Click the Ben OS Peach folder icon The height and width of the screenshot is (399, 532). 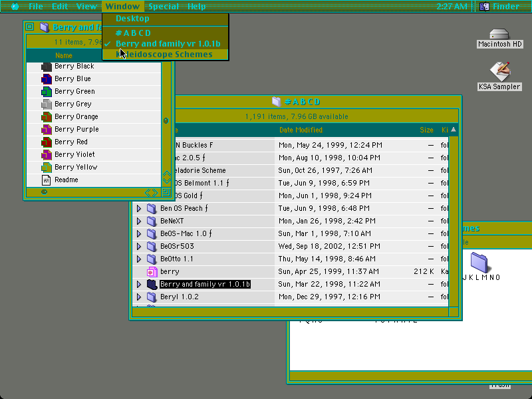point(152,208)
